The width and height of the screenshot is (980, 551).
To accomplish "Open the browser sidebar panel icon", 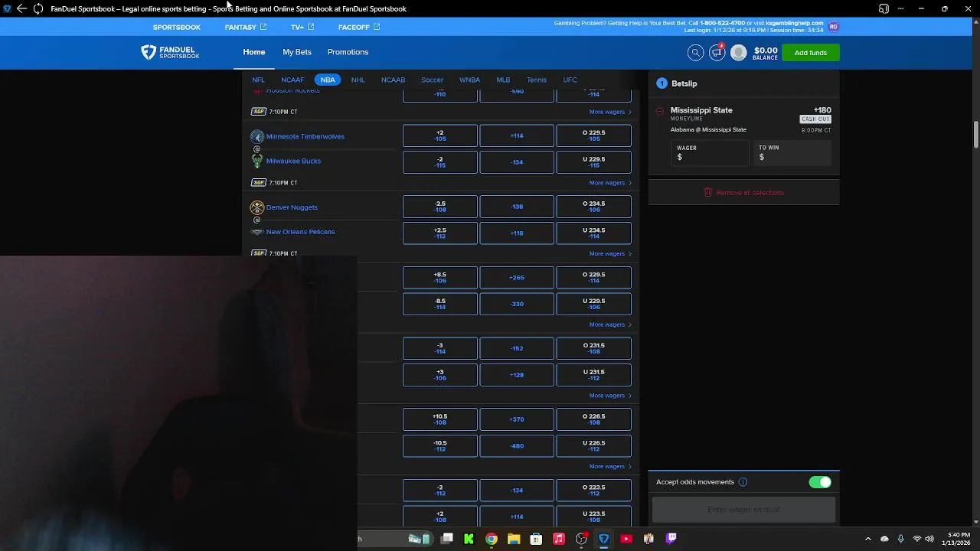I will [x=884, y=8].
